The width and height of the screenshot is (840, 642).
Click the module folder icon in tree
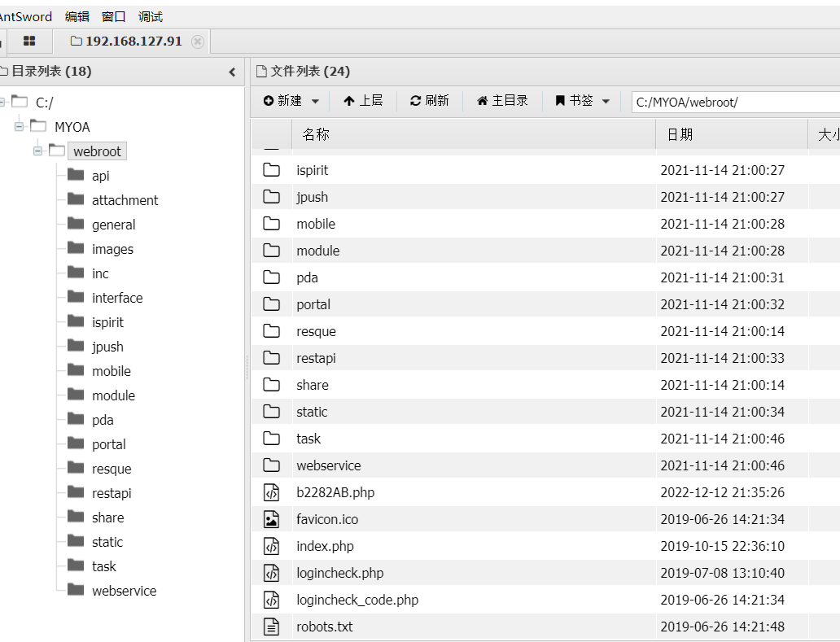76,395
